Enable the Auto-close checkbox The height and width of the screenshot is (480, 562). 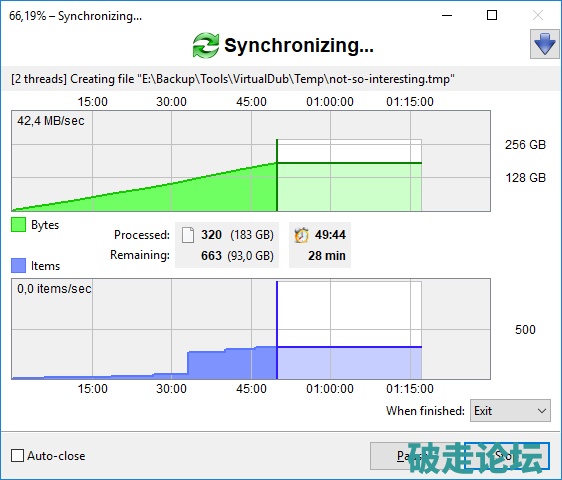(x=18, y=456)
